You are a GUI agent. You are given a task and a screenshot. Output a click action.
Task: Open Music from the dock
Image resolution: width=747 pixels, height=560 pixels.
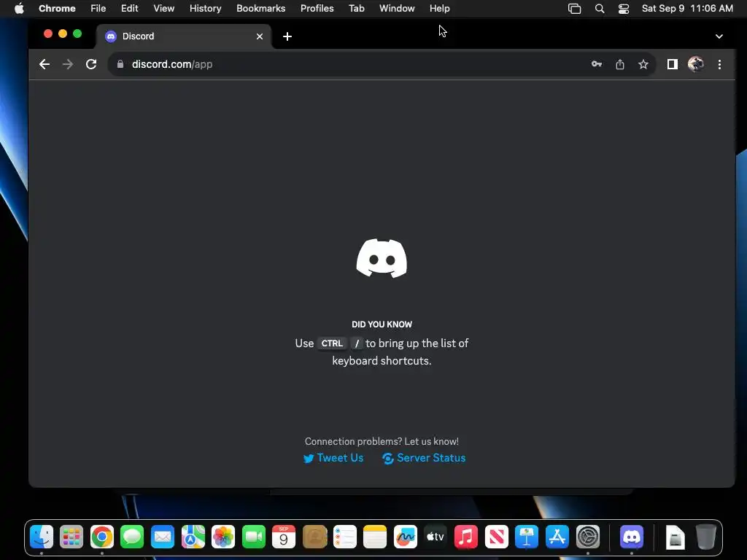[466, 537]
